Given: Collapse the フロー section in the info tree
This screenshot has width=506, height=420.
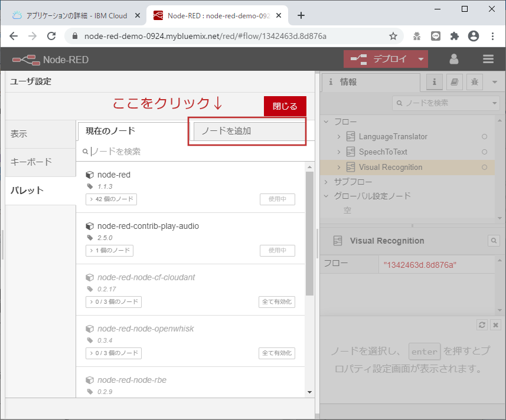Looking at the screenshot, I should [326, 122].
